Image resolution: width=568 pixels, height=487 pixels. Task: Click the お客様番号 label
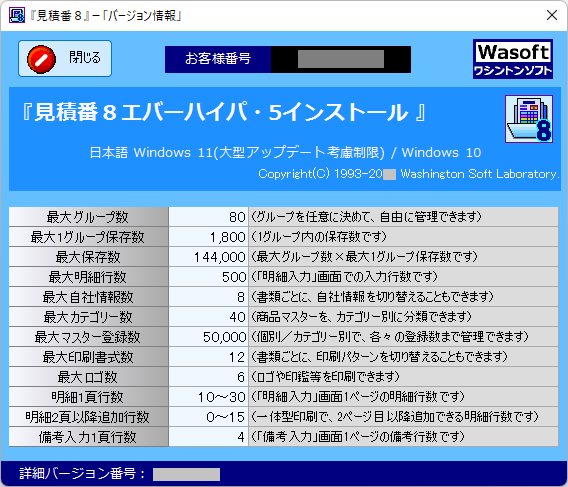click(218, 59)
